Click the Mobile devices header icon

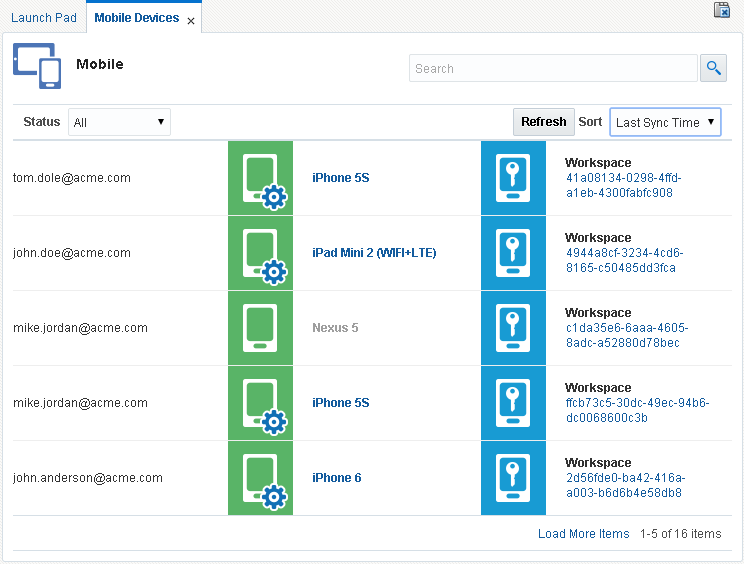pyautogui.click(x=37, y=66)
